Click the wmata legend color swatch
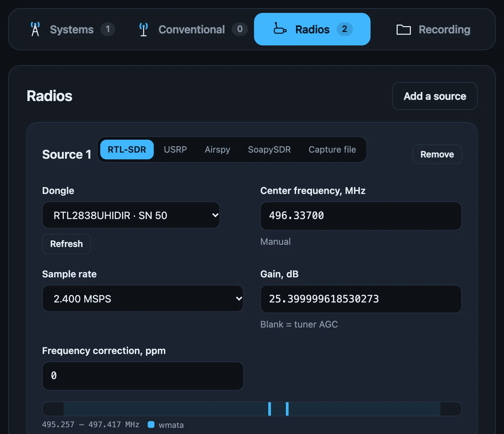The width and height of the screenshot is (504, 434). point(151,425)
